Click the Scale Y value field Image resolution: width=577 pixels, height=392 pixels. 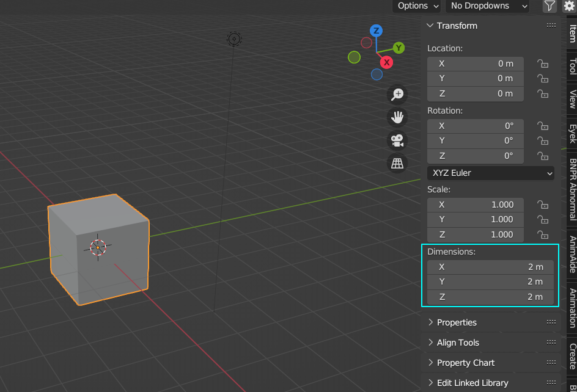click(476, 220)
